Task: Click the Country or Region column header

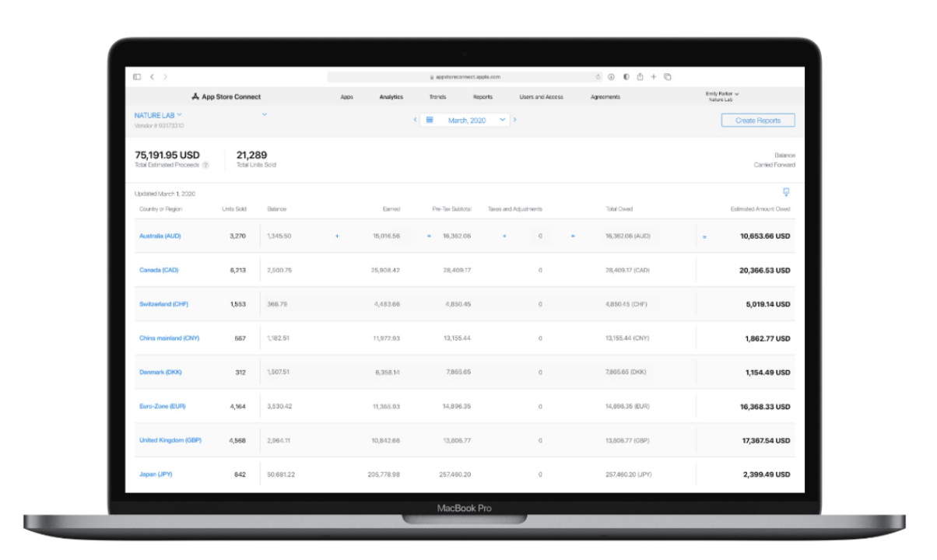Action: coord(160,209)
